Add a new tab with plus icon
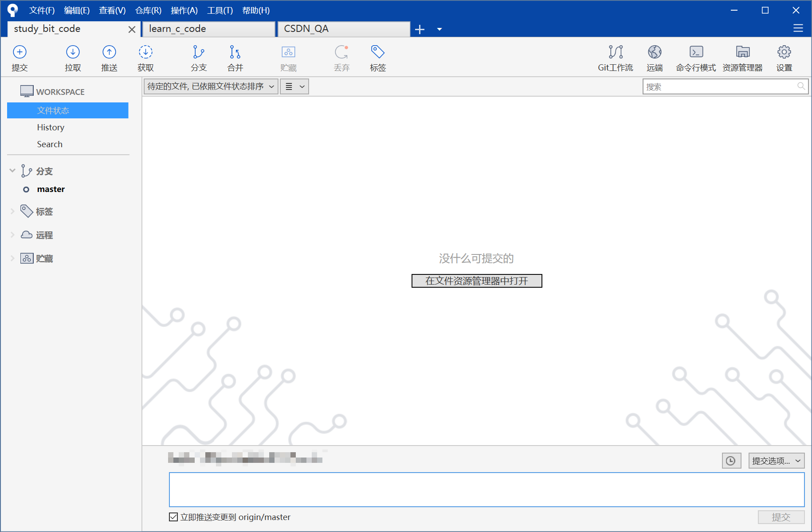This screenshot has width=812, height=532. (420, 29)
